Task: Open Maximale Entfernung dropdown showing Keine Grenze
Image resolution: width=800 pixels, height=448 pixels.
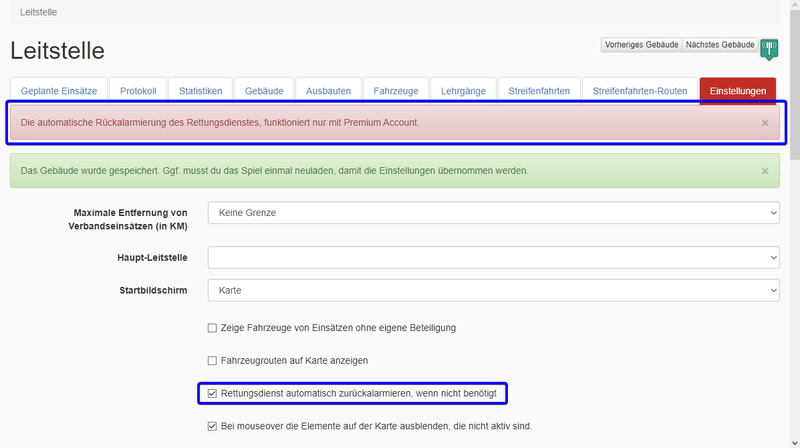Action: pos(493,213)
